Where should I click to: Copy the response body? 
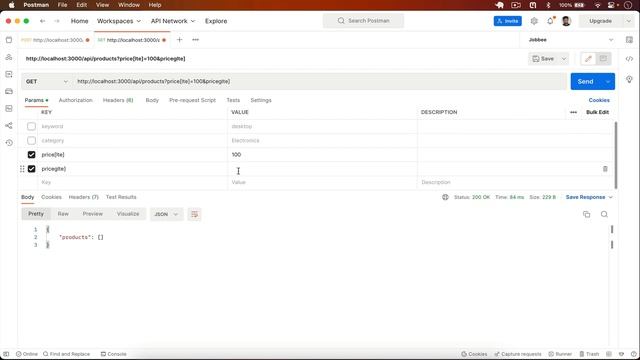(586, 214)
